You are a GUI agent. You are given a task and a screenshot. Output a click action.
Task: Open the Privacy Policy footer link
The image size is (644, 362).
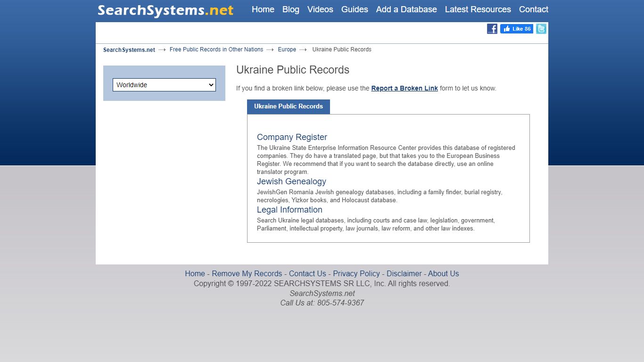point(356,273)
